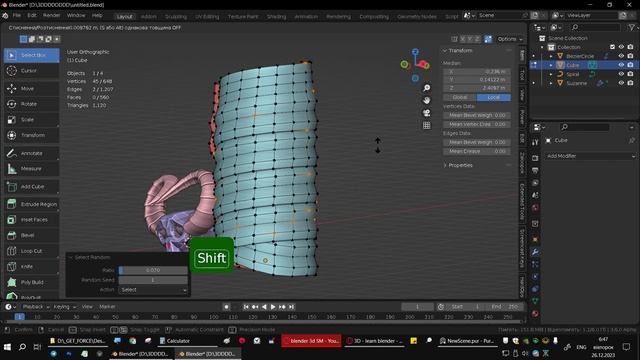Pick the Scale tool
640x360 pixels.
[x=31, y=120]
